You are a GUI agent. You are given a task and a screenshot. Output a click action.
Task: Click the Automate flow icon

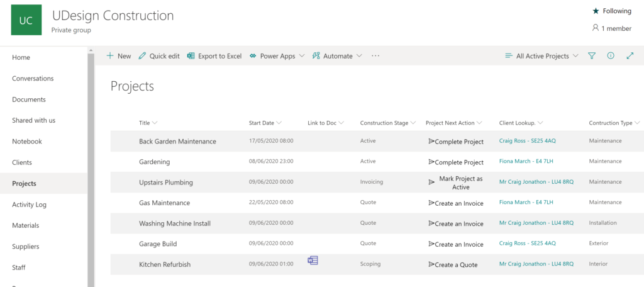316,56
